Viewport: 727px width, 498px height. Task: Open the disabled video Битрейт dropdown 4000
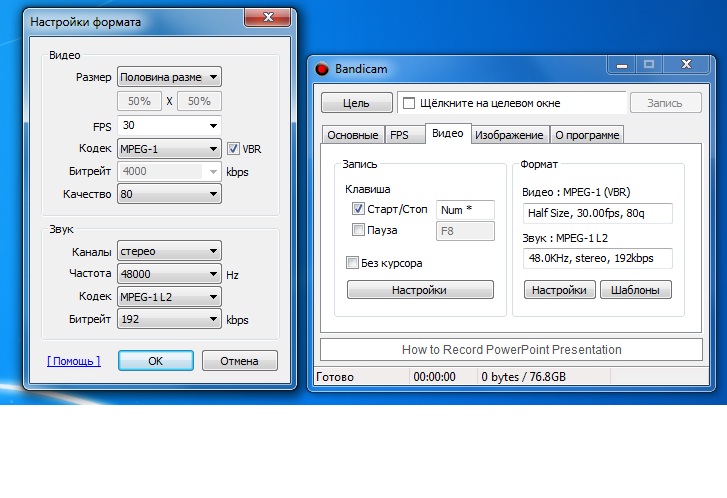tap(169, 171)
